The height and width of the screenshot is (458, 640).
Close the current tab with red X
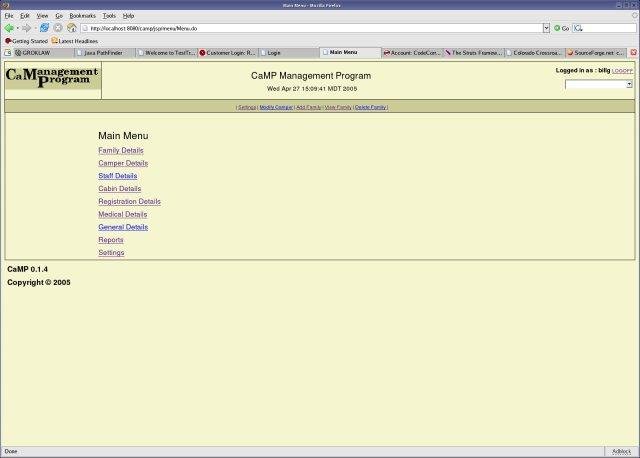633,53
